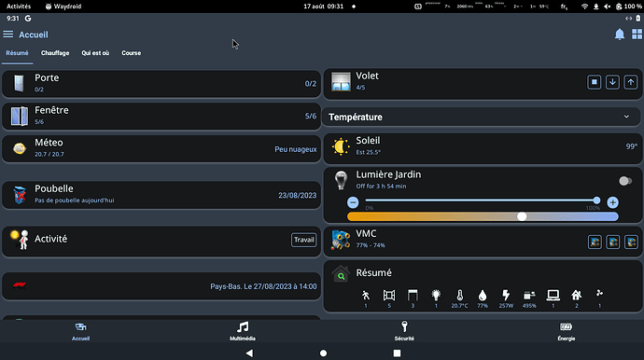Open the dashboard grid icon
The height and width of the screenshot is (360, 644).
click(x=637, y=35)
